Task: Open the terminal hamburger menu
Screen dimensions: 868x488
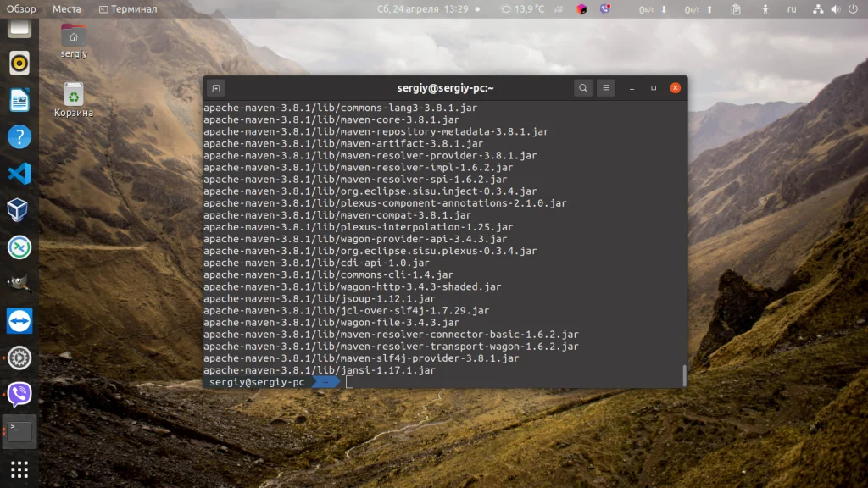Action: pos(605,87)
